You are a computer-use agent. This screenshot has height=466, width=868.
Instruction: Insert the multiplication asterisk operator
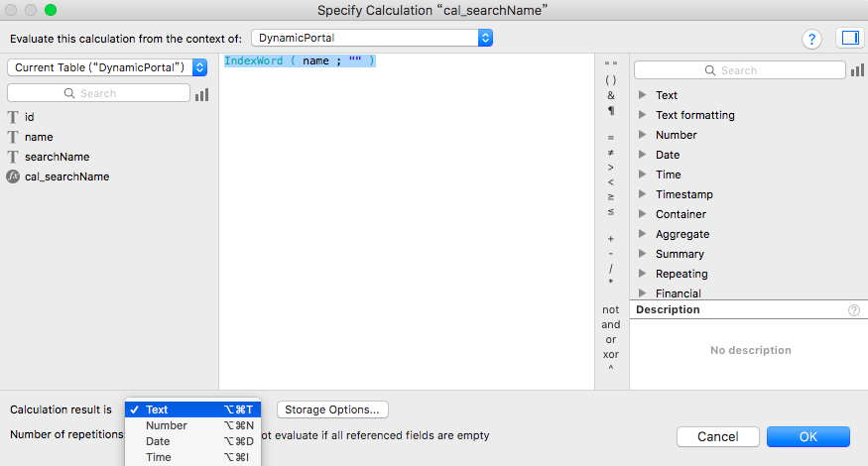coord(611,283)
